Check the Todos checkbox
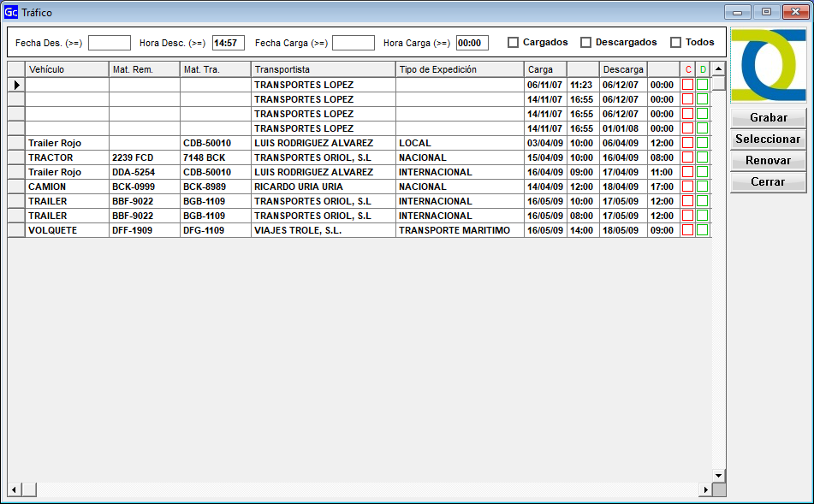Screen dimensions: 814x504 pyautogui.click(x=676, y=43)
